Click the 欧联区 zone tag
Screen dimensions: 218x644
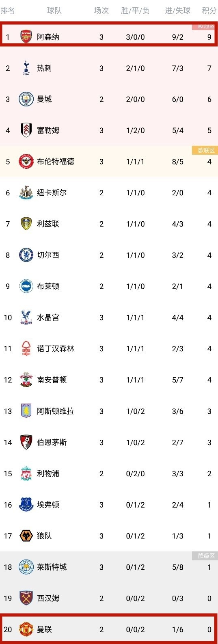pos(206,150)
